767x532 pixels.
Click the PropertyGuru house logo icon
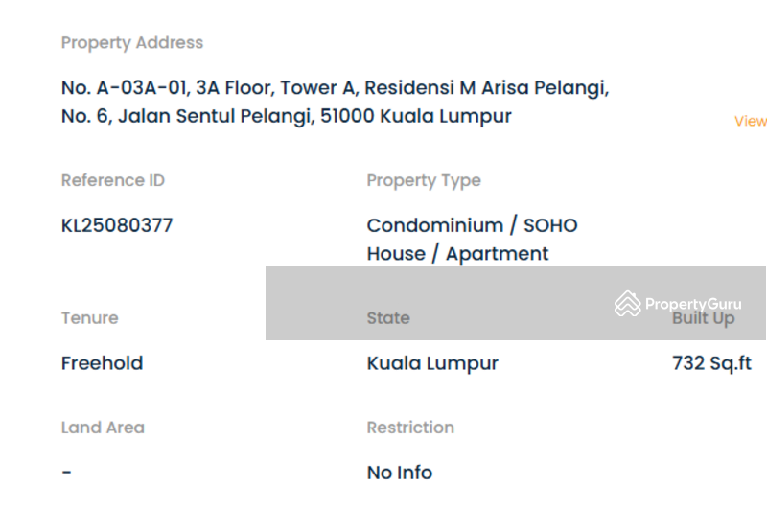click(628, 304)
